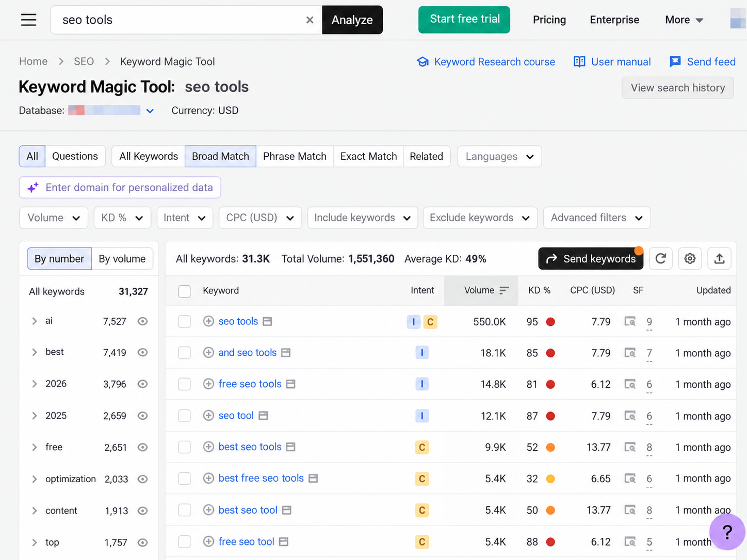747x560 pixels.
Task: Switch grouping to By volume
Action: (122, 258)
